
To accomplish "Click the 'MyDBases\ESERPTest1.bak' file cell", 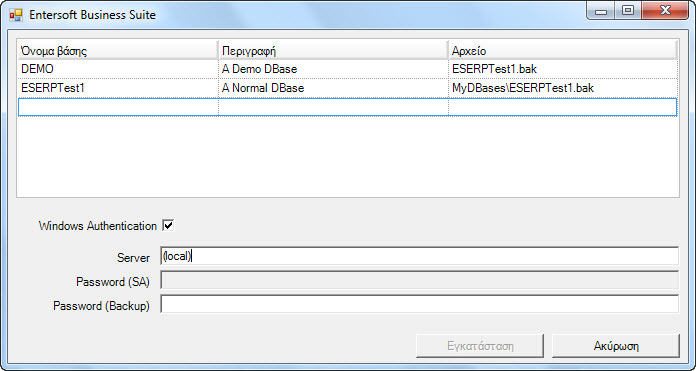I will [x=563, y=88].
